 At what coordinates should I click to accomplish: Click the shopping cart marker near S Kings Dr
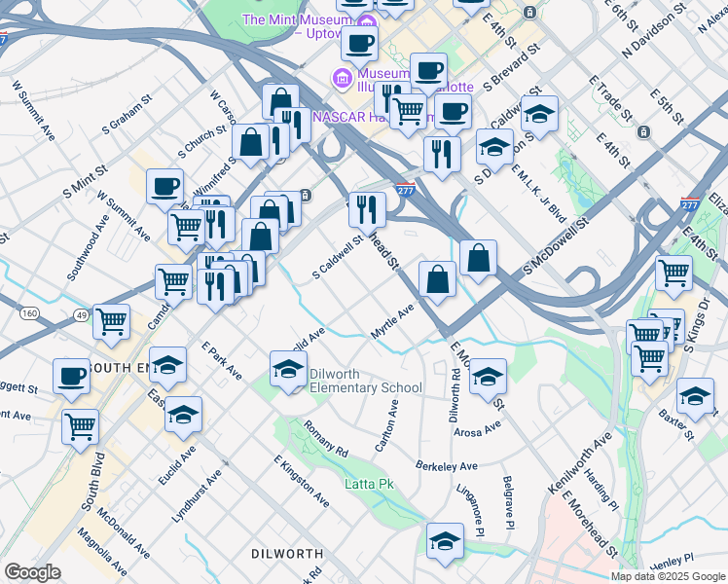pos(673,274)
